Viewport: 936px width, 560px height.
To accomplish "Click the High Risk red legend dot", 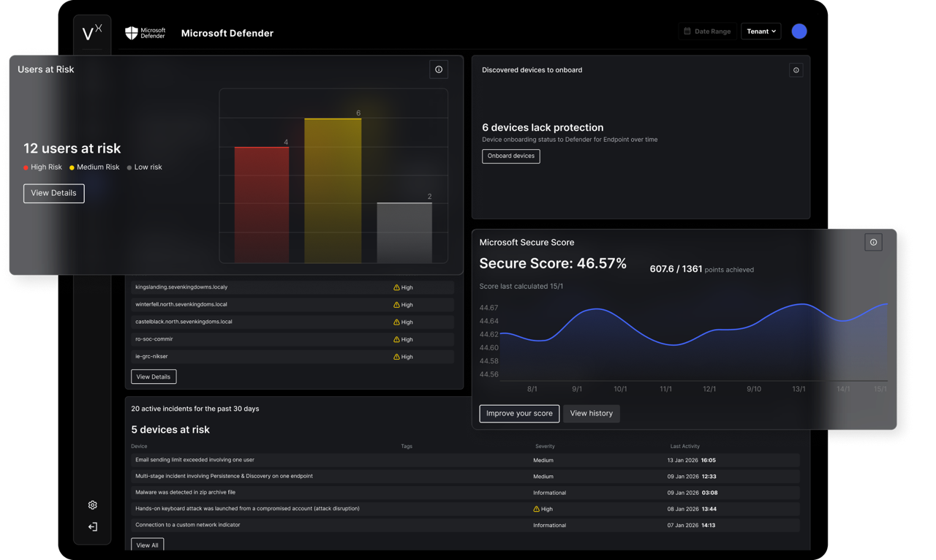I will pos(26,167).
